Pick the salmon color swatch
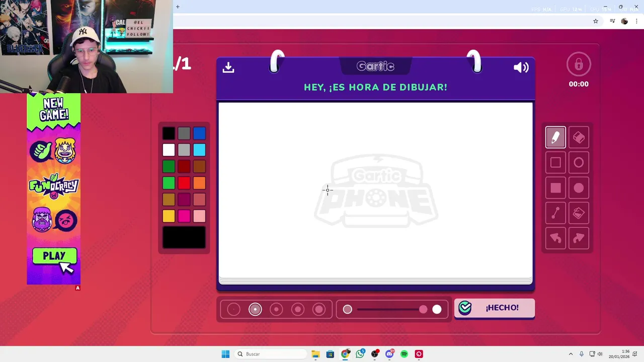This screenshot has width=644, height=362. click(x=199, y=200)
